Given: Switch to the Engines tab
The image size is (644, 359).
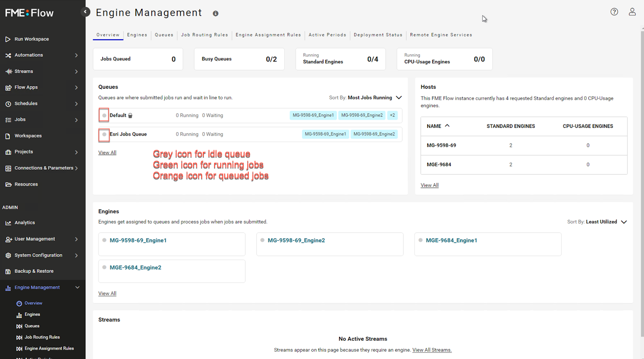Looking at the screenshot, I should point(137,35).
